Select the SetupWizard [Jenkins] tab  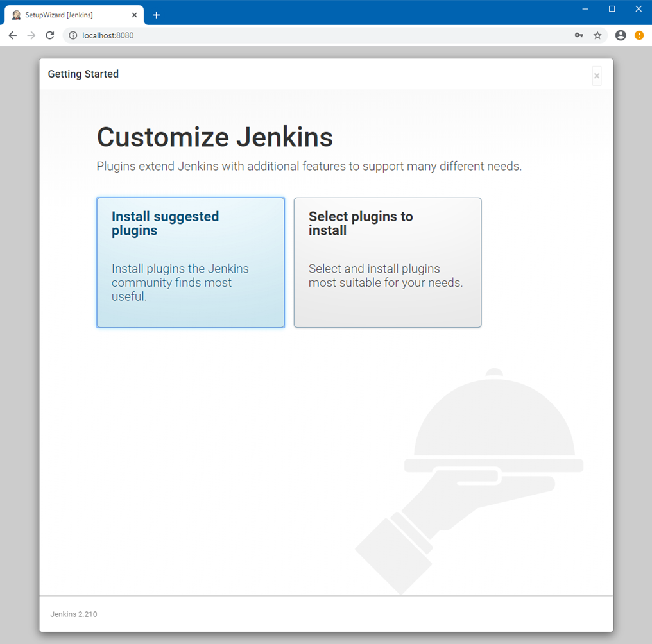coord(74,15)
